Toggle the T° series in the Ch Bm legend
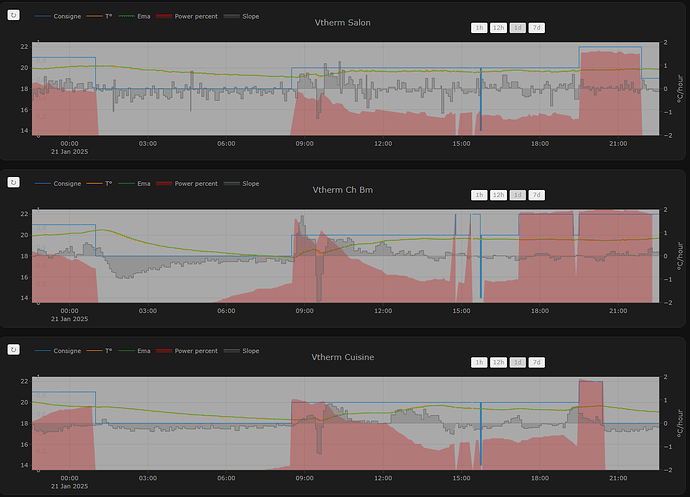The height and width of the screenshot is (497, 690). click(x=98, y=184)
